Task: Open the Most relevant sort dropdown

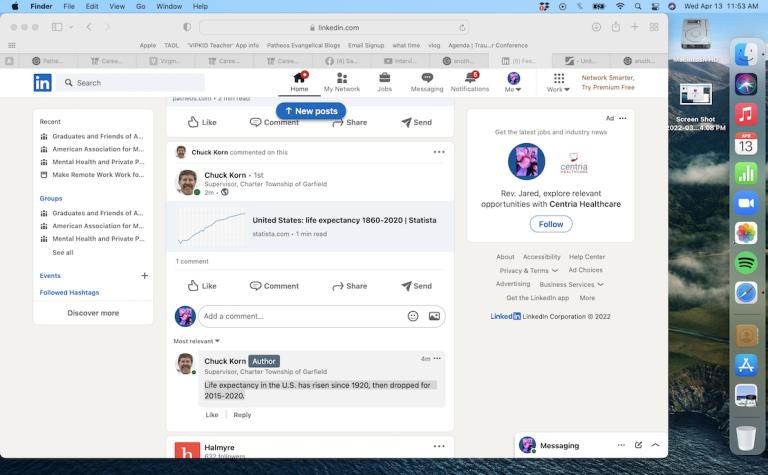Action: point(196,341)
